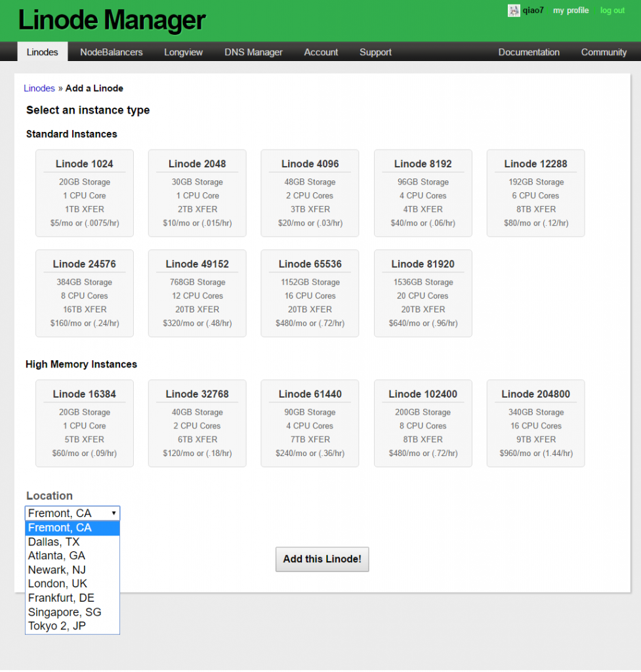
Task: Switch to the NodeBalancers tab
Action: [x=112, y=52]
